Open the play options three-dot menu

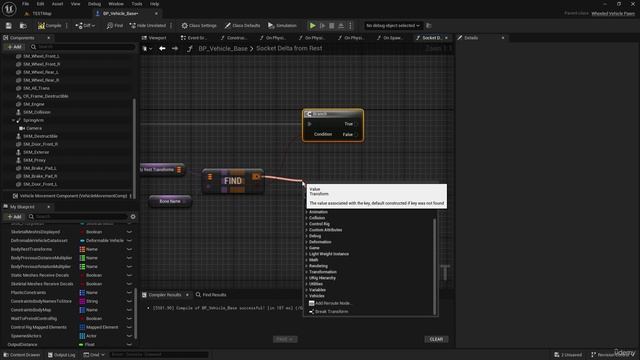point(350,26)
